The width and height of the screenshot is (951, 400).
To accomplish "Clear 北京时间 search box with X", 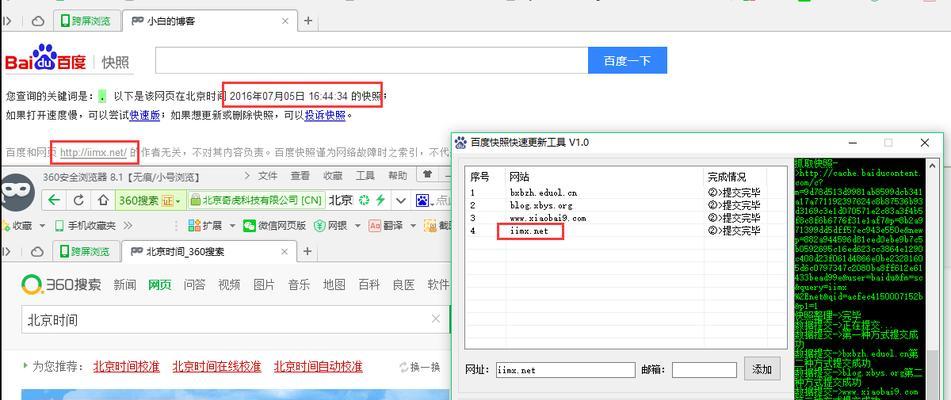I will [x=435, y=319].
